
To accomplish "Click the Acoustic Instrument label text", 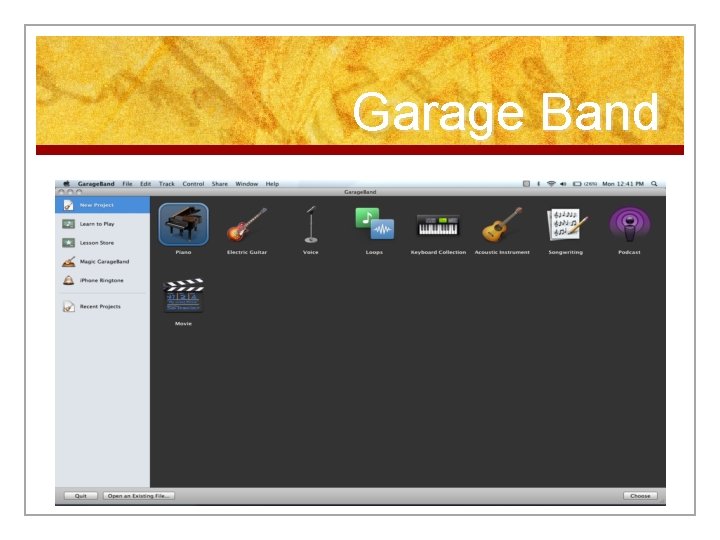I will click(x=502, y=252).
